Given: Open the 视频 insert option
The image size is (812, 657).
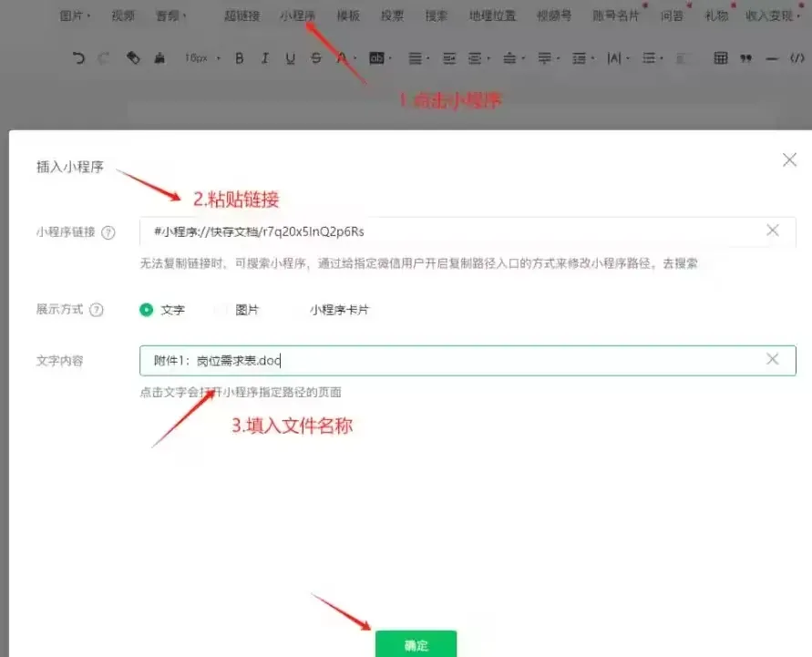Looking at the screenshot, I should click(x=123, y=16).
